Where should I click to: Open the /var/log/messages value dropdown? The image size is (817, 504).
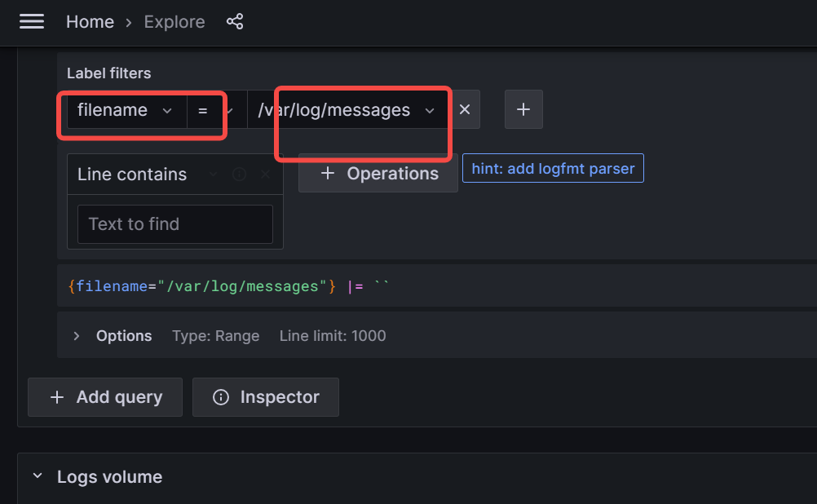click(347, 110)
